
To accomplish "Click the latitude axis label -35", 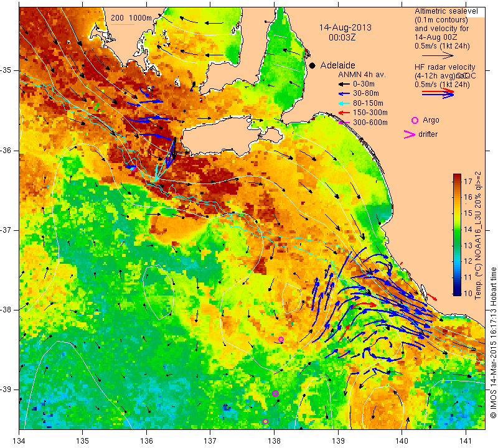I will pyautogui.click(x=6, y=70).
